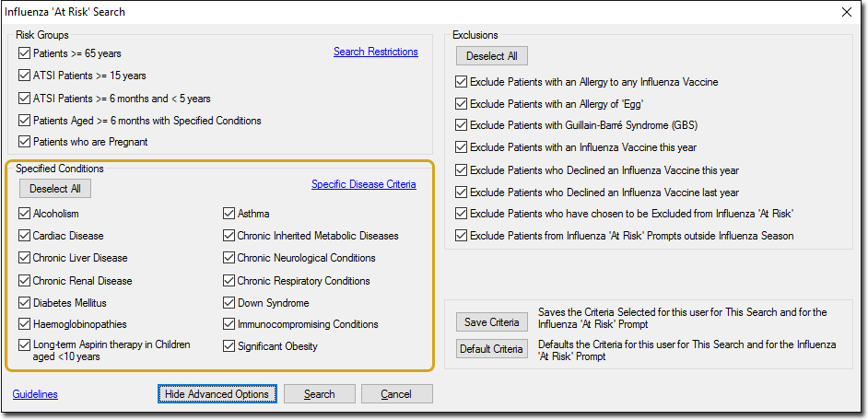The height and width of the screenshot is (420, 868).
Task: Click Deselect All in Specified Conditions
Action: coord(55,189)
